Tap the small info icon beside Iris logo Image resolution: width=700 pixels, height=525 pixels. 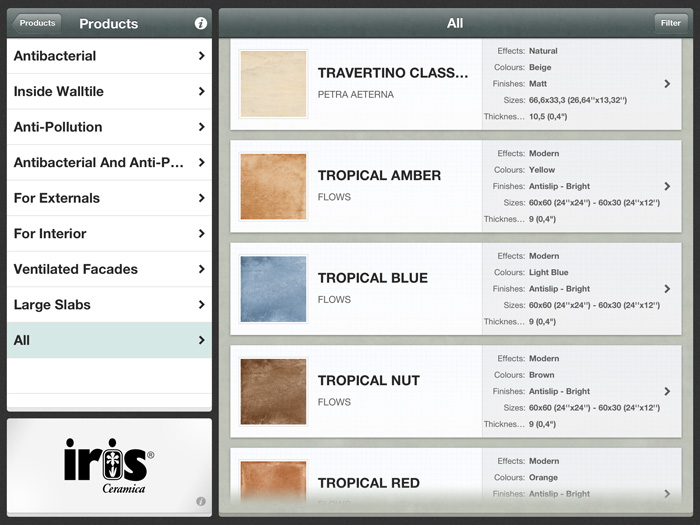coord(200,501)
